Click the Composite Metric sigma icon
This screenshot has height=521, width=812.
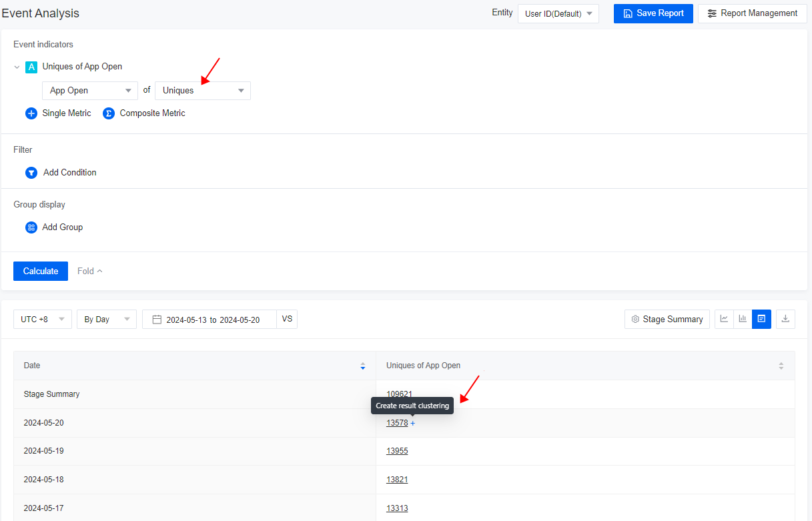(x=108, y=113)
